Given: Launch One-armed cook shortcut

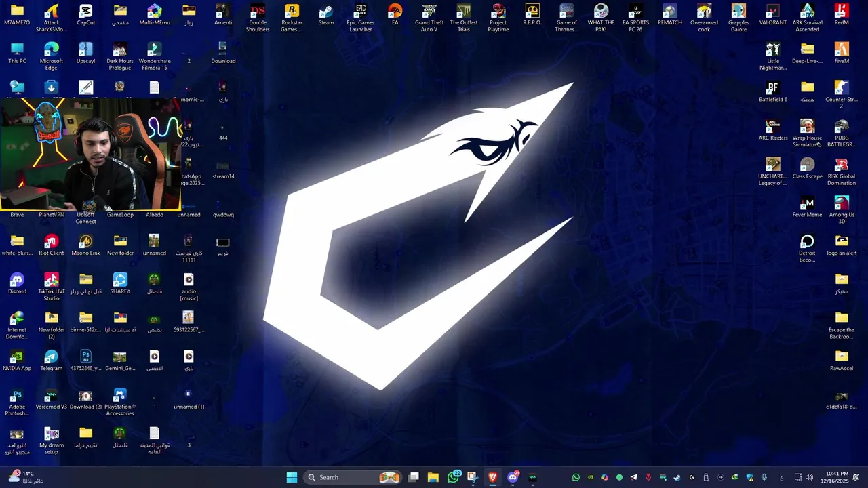Looking at the screenshot, I should coord(704,18).
